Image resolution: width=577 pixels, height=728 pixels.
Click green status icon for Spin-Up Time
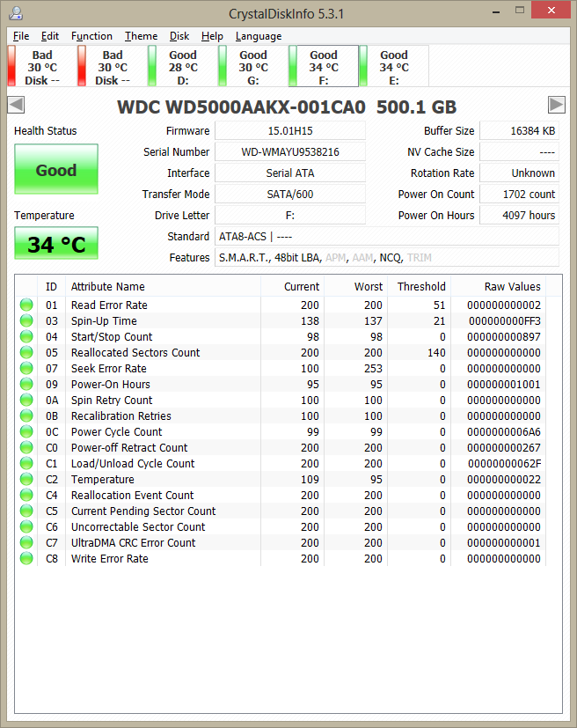pos(26,320)
